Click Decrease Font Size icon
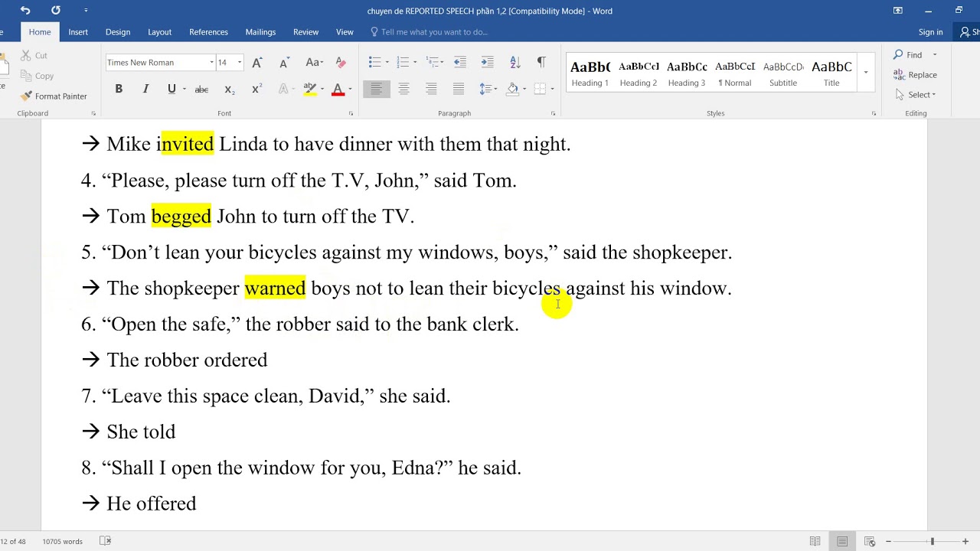The width and height of the screenshot is (980, 551). tap(284, 63)
